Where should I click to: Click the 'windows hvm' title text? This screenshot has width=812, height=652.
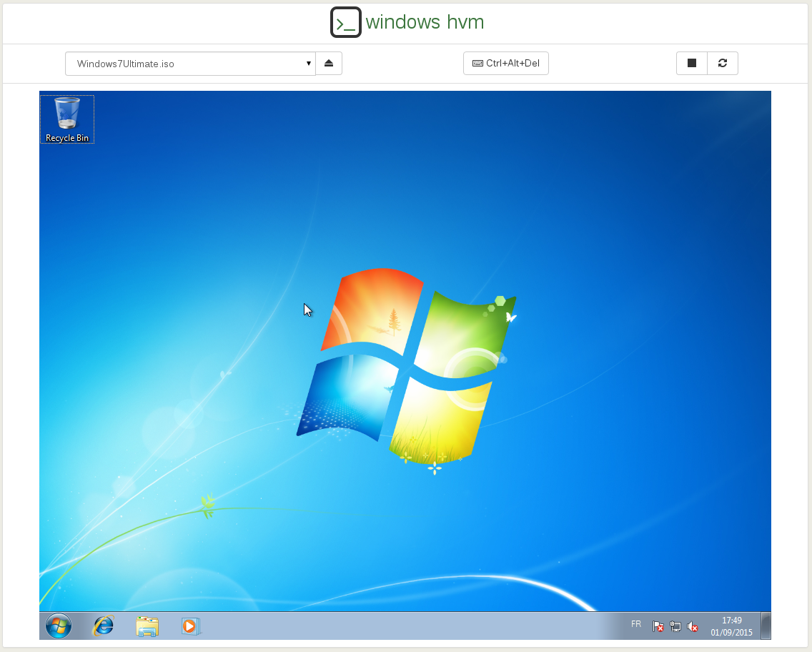click(425, 22)
